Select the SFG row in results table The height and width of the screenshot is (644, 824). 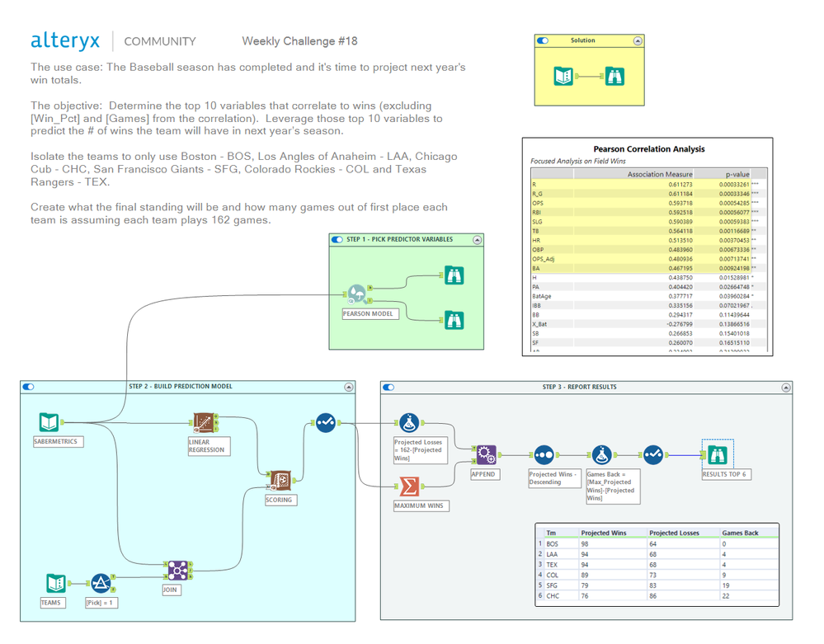click(x=657, y=585)
